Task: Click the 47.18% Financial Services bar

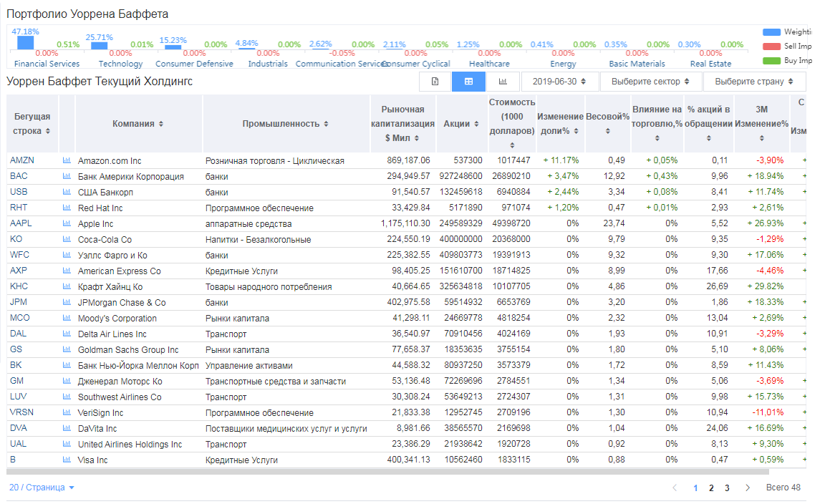Action: point(25,43)
